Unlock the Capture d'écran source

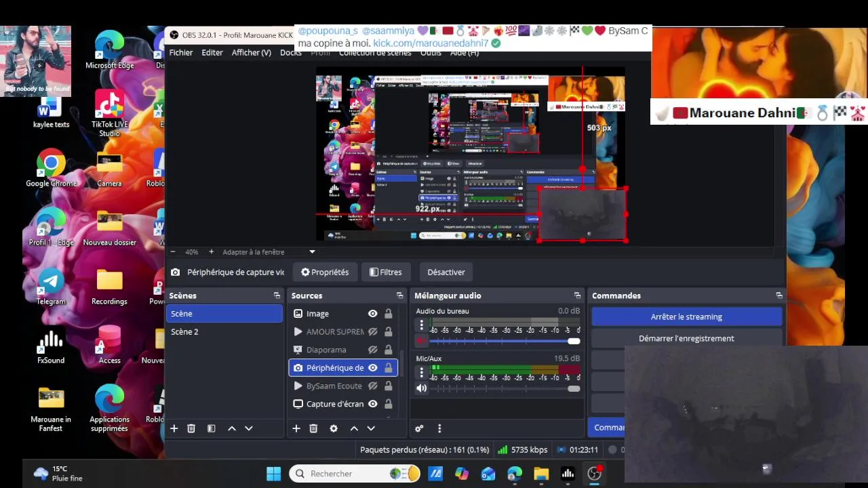click(389, 404)
